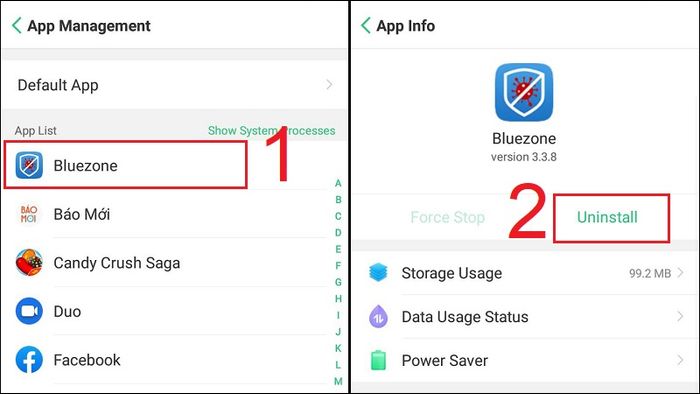Viewport: 700px width, 394px height.
Task: Tap the large Bluezone shield icon
Action: tap(524, 92)
